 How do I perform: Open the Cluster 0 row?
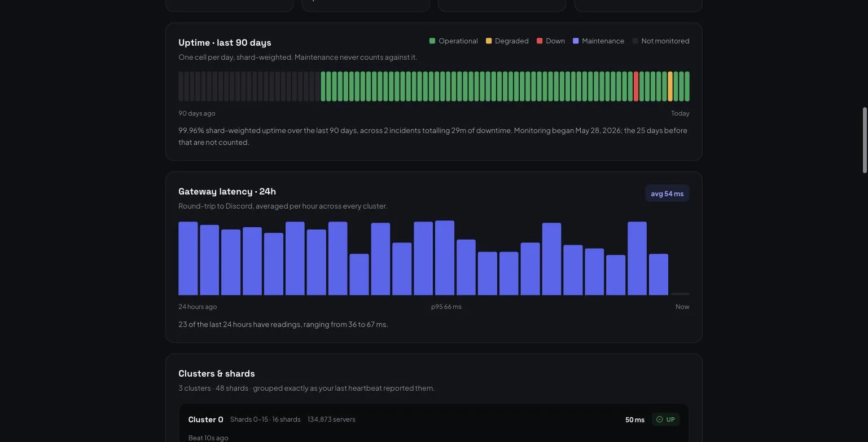coord(434,423)
